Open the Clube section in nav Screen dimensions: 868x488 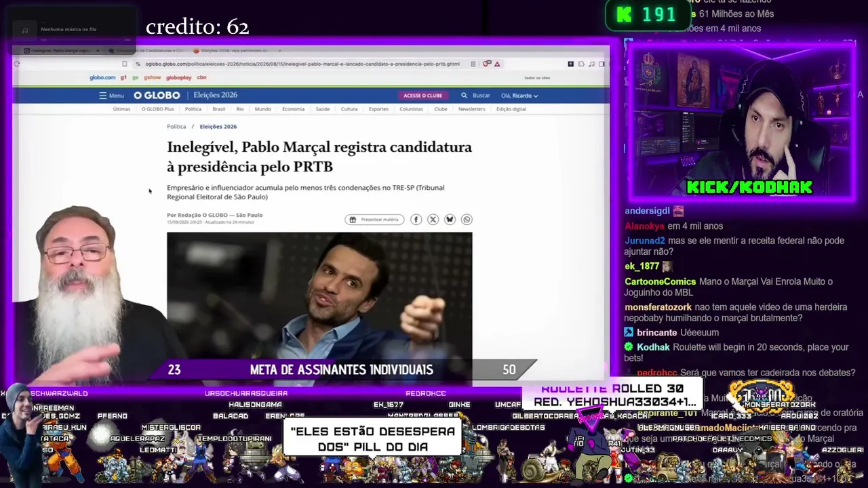(x=441, y=109)
